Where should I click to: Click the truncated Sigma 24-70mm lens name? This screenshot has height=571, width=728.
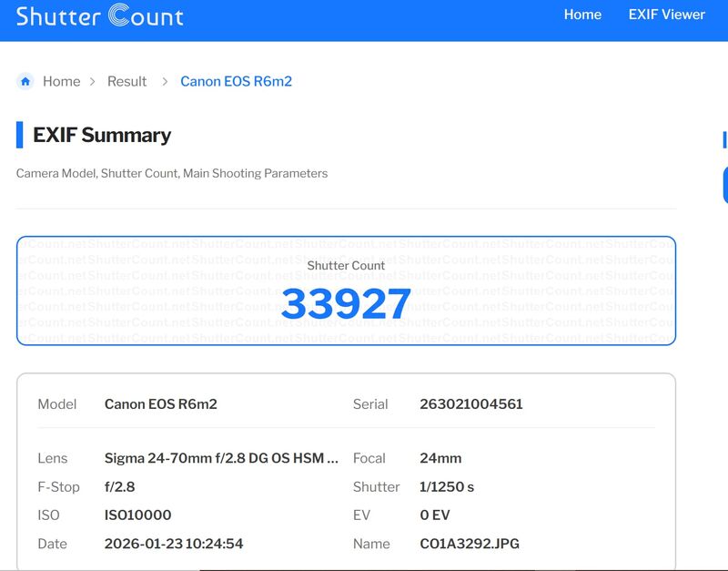click(221, 458)
